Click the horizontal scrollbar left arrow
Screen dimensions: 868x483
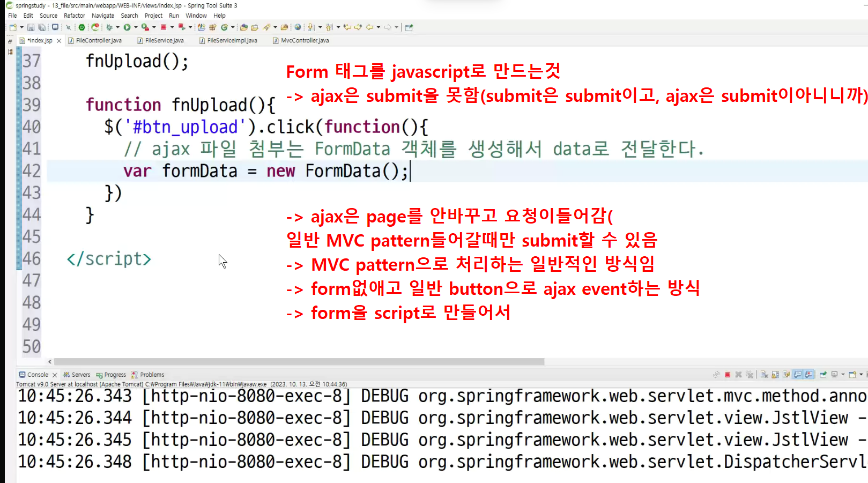pos(50,362)
